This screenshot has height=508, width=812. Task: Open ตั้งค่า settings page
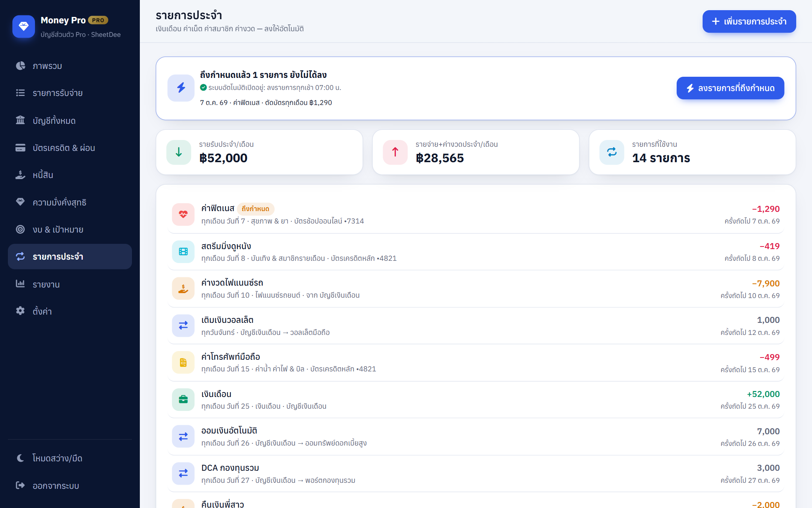70,311
